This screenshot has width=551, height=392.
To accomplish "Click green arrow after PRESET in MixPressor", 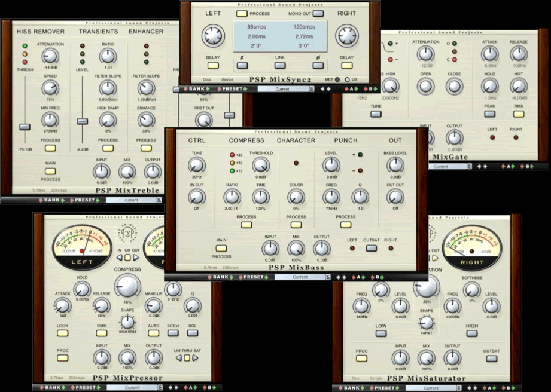I will [99, 388].
